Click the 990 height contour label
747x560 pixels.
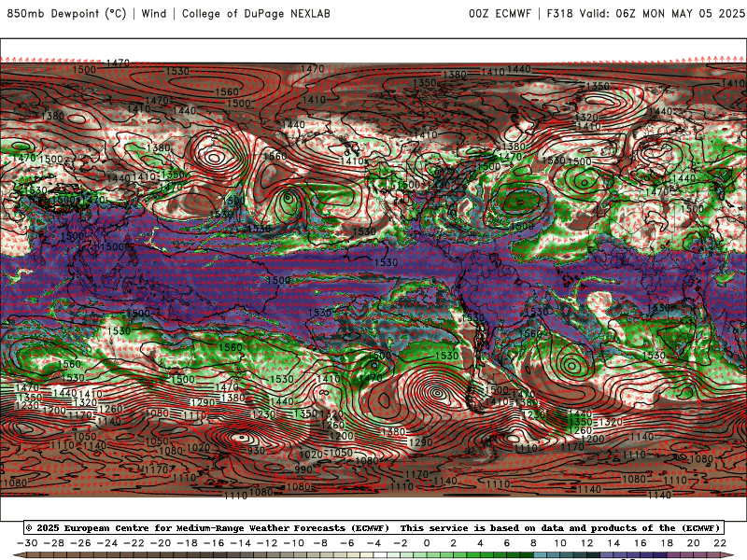[x=303, y=469]
